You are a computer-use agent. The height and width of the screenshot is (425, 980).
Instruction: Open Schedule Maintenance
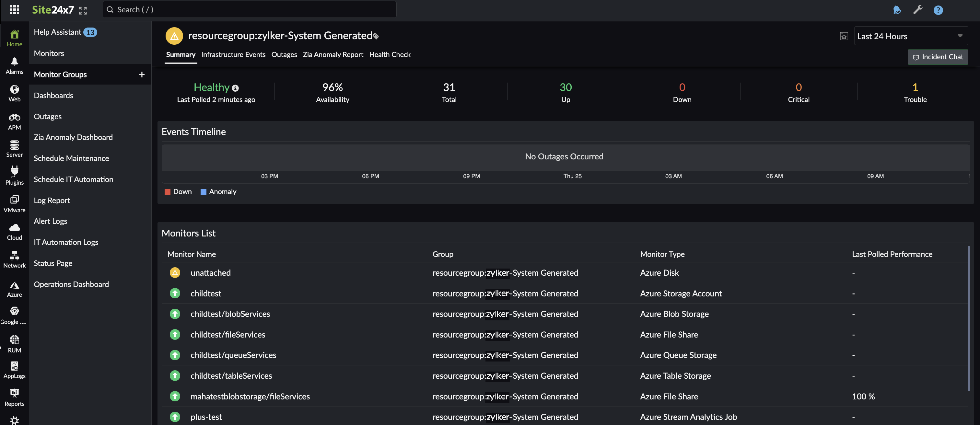[71, 158]
